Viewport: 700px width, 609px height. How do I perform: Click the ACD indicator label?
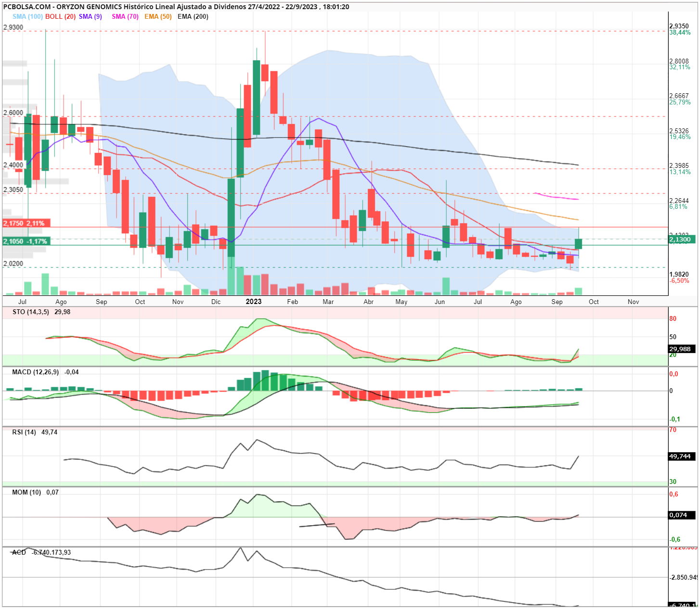(x=19, y=552)
